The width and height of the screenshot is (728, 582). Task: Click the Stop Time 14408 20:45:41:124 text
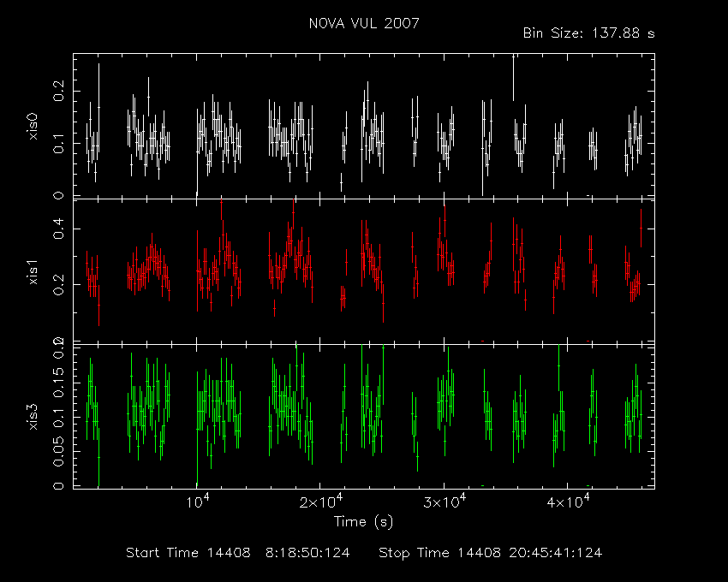pyautogui.click(x=490, y=553)
